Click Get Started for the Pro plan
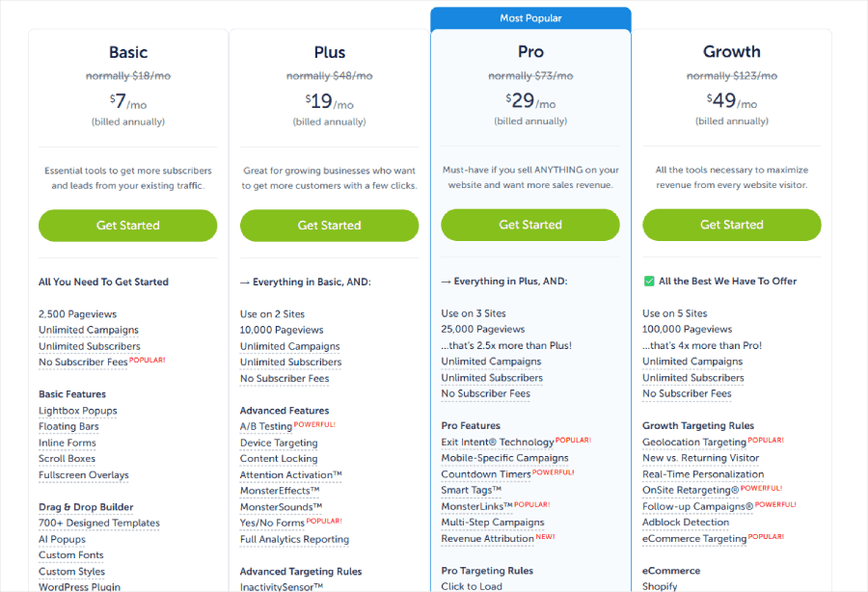This screenshot has height=592, width=868. [x=529, y=225]
